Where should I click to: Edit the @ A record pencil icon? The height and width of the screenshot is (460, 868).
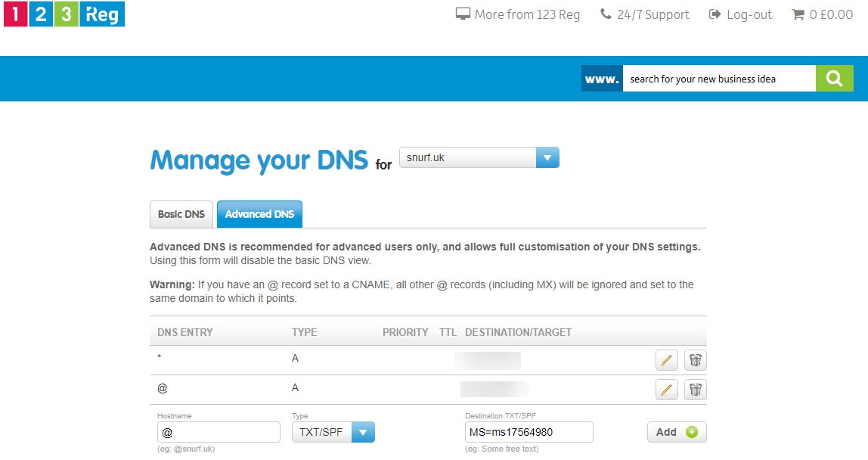click(x=666, y=390)
